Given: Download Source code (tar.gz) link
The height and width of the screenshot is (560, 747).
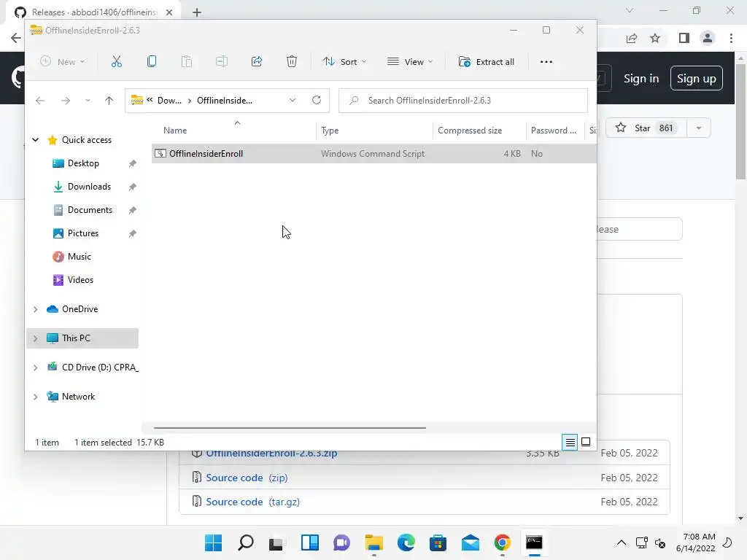Looking at the screenshot, I should (252, 502).
